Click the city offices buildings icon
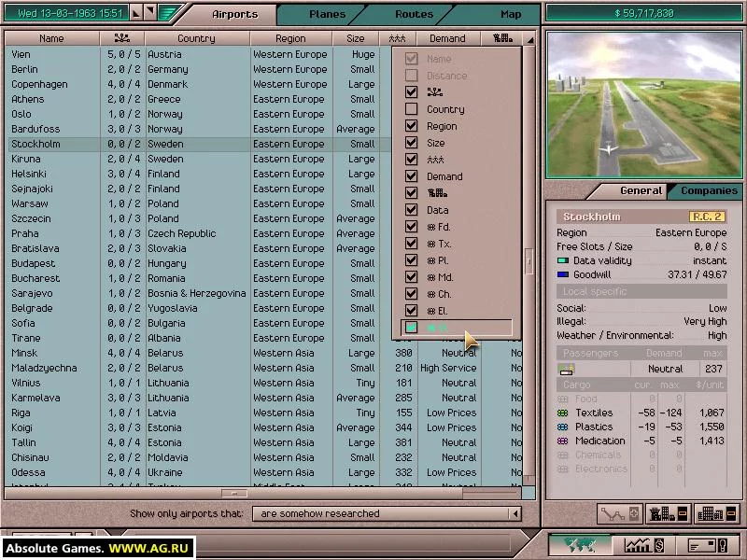 (x=717, y=514)
